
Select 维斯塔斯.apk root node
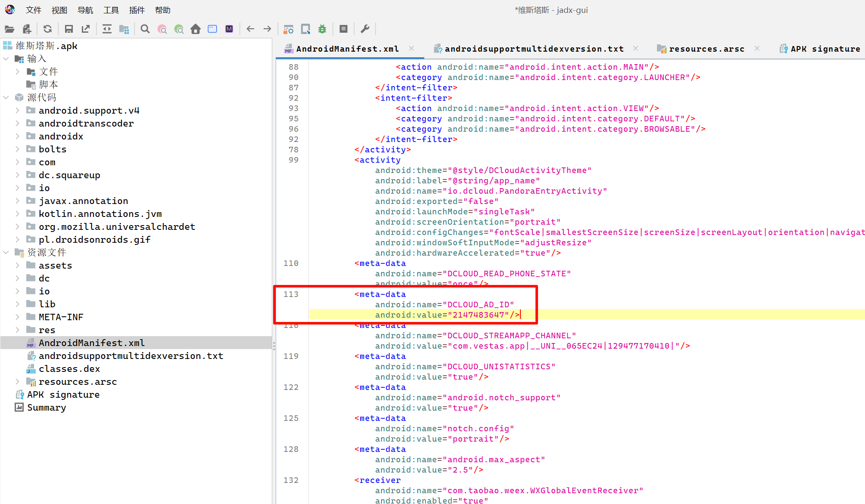(x=47, y=46)
